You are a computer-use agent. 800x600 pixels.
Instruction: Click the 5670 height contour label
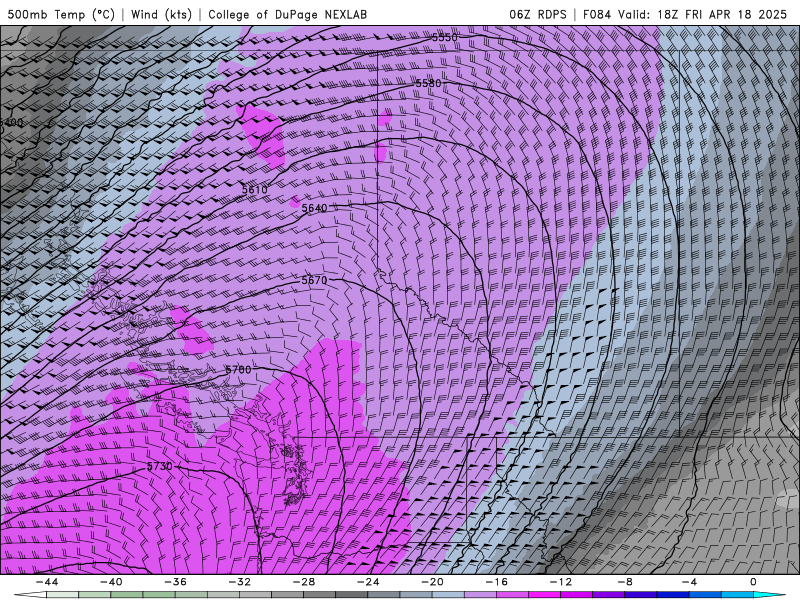click(x=314, y=280)
